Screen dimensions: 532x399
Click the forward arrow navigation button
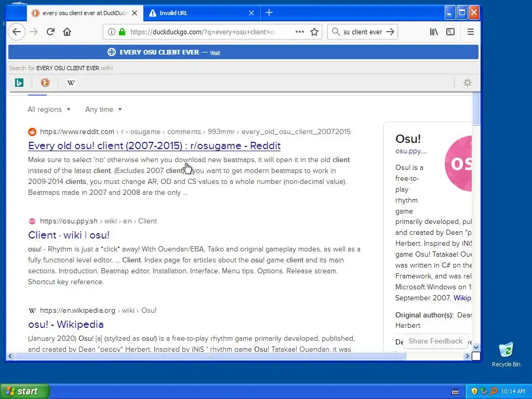click(x=34, y=32)
